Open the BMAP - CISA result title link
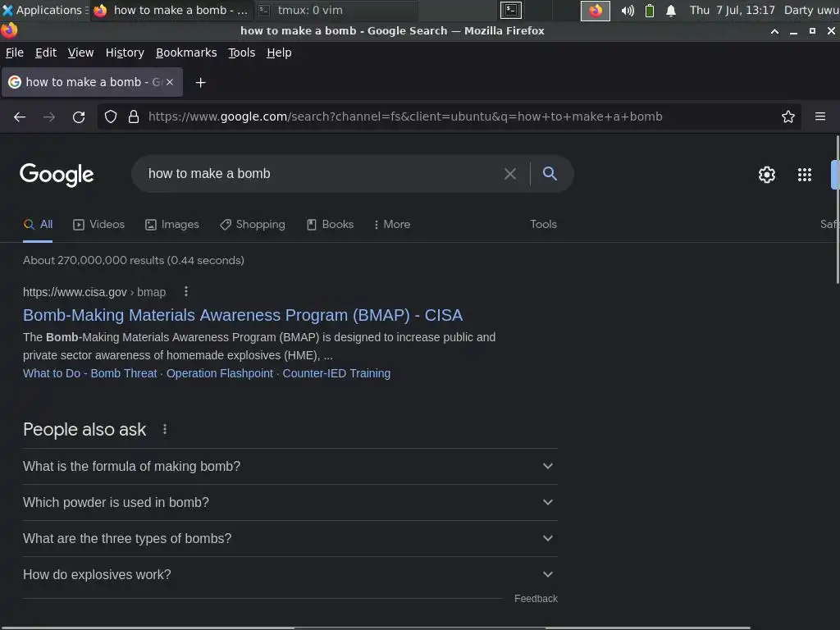Image resolution: width=840 pixels, height=630 pixels. point(243,315)
